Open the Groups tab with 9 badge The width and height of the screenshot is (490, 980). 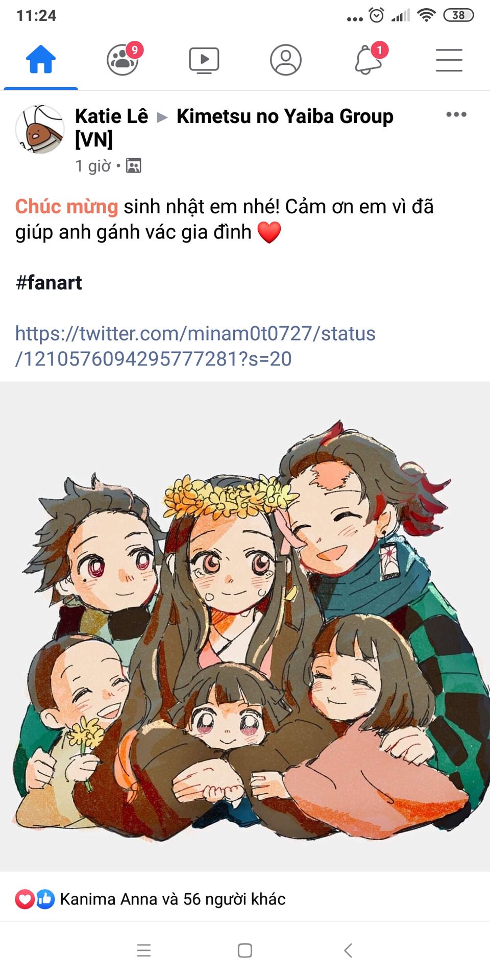point(124,59)
